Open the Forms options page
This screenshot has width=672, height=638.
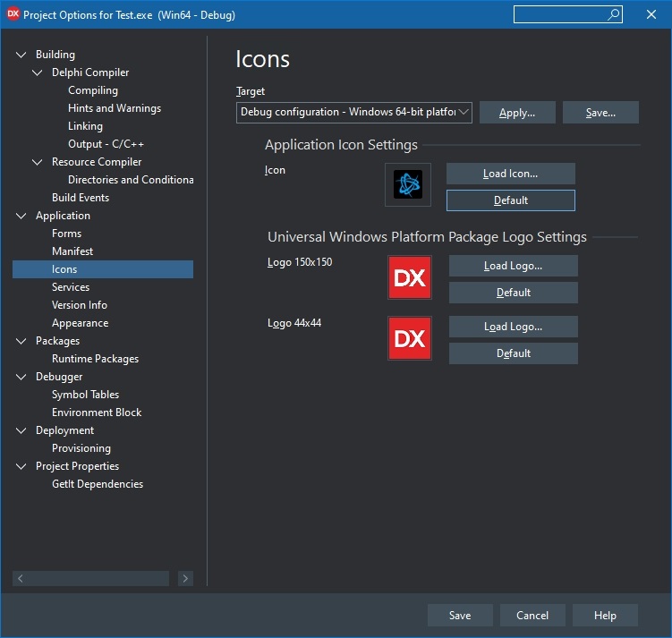[x=66, y=234]
